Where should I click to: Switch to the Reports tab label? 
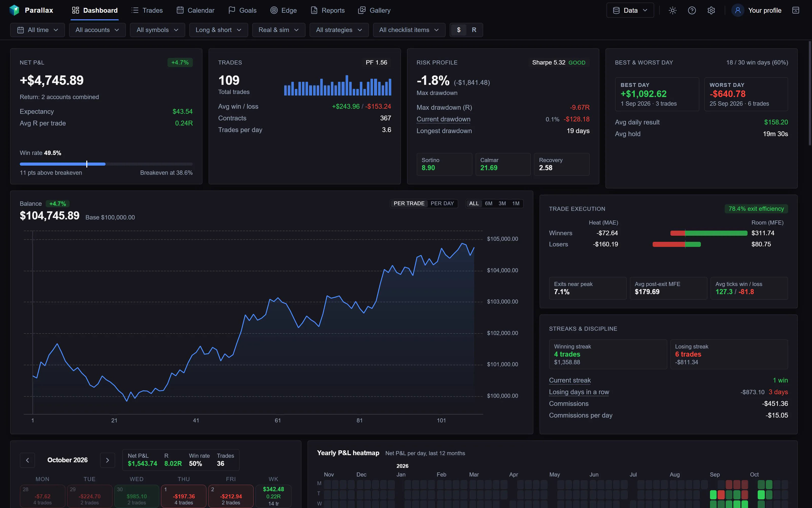click(333, 10)
